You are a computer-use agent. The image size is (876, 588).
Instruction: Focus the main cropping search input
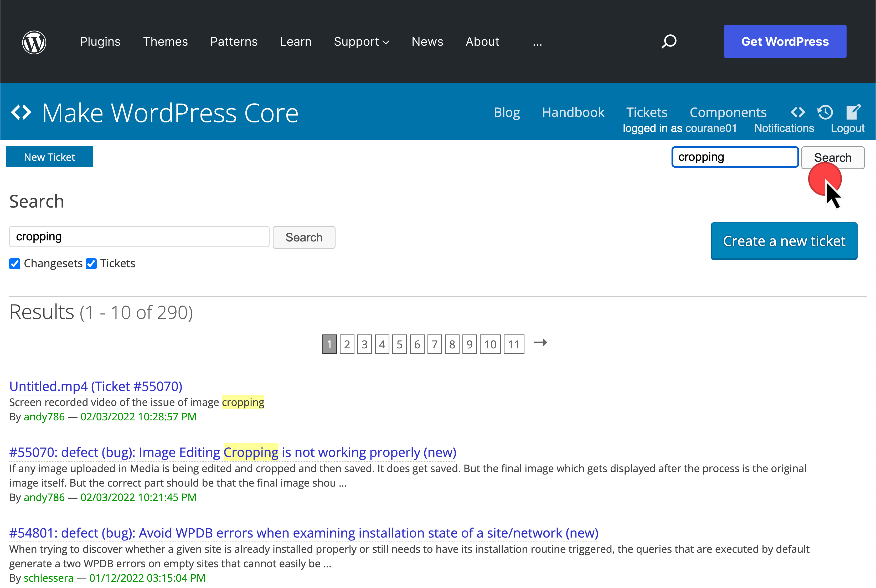(139, 237)
